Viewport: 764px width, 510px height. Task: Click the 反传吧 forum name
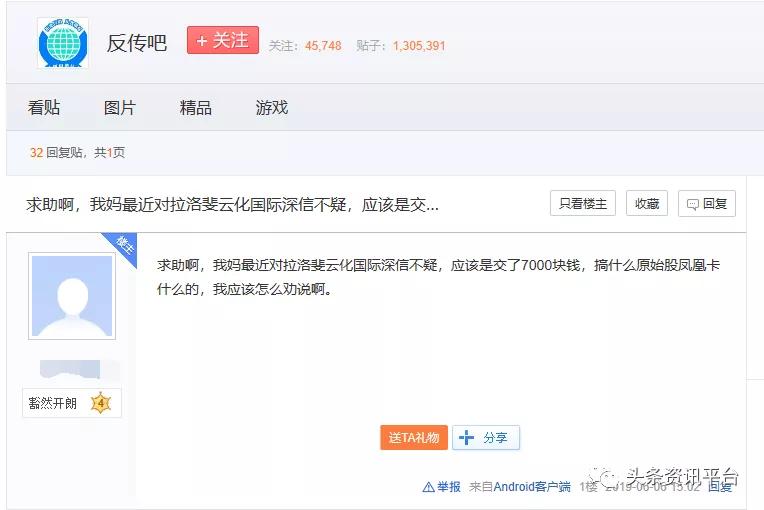click(x=137, y=43)
